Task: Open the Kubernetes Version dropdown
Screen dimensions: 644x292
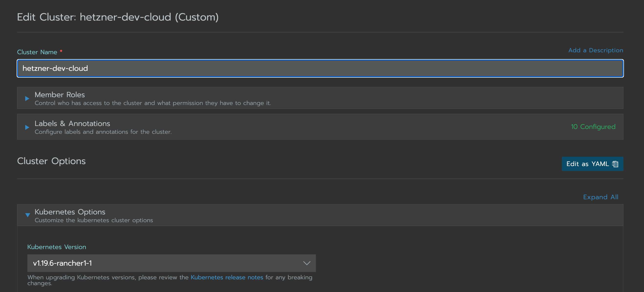Action: point(171,263)
